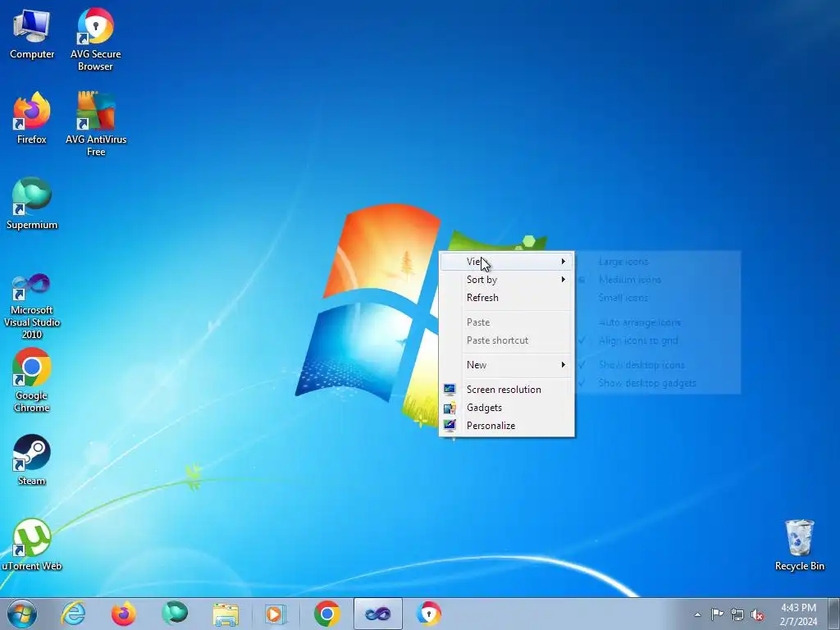Toggle Auto arrange icons option

[x=659, y=322]
